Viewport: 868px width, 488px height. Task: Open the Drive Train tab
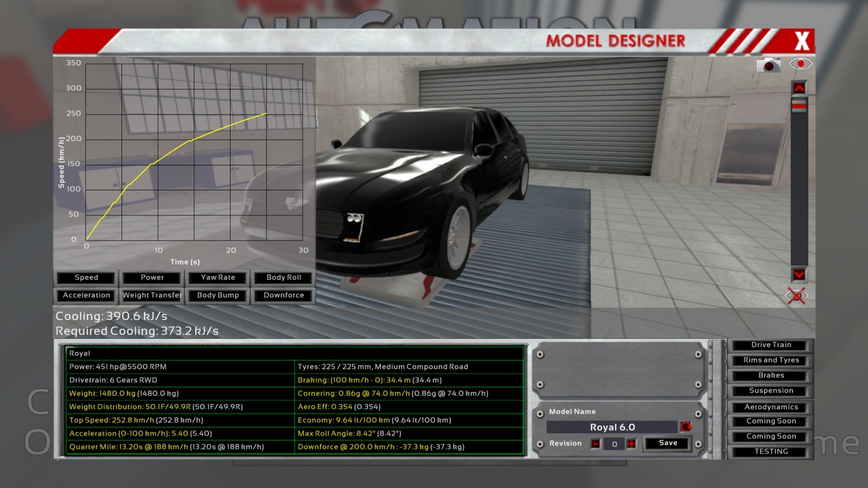point(771,345)
